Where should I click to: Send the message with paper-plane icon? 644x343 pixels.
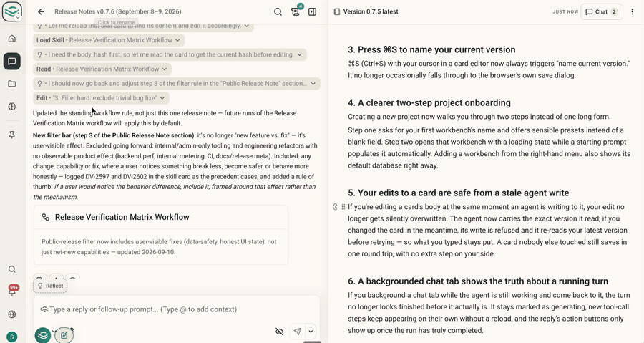(x=298, y=331)
